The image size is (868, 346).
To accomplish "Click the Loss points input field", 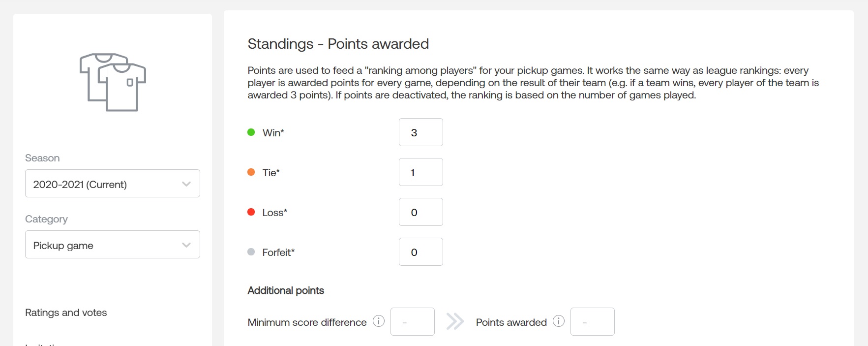I will 420,212.
